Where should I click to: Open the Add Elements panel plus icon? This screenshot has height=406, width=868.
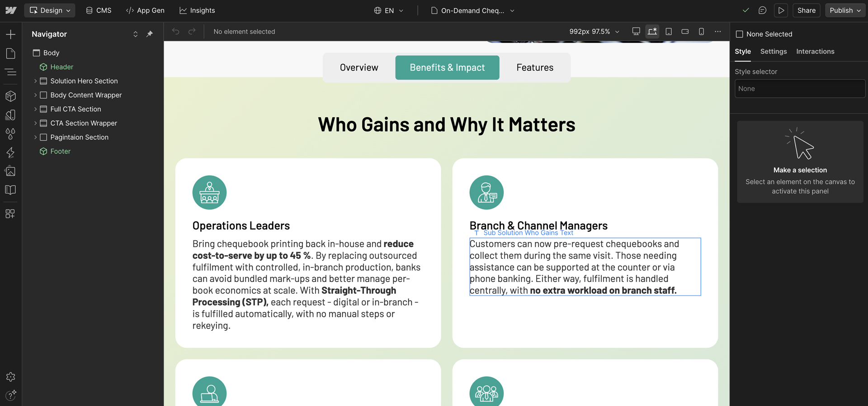click(x=10, y=34)
